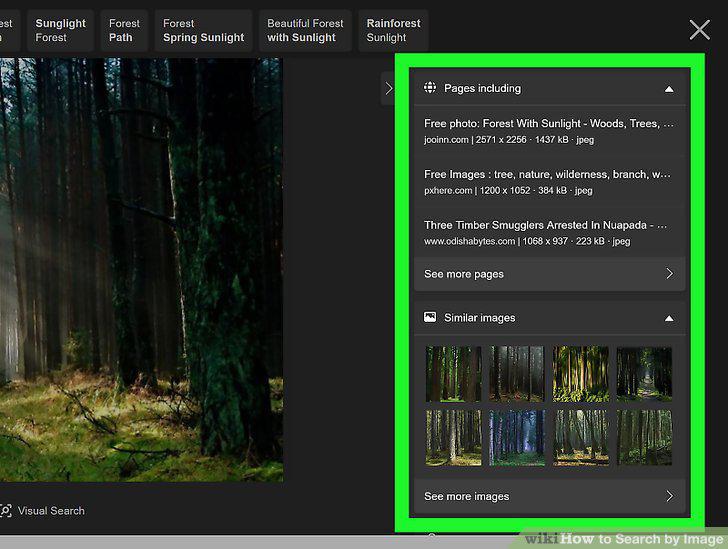Click the jooinn.com source details line
The image size is (728, 549).
[x=509, y=140]
